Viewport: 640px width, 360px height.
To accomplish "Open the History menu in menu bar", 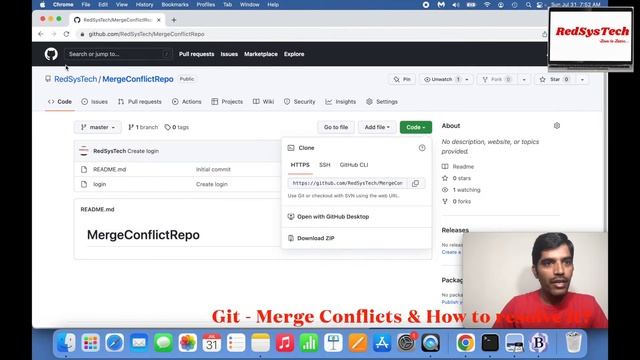I will [144, 4].
